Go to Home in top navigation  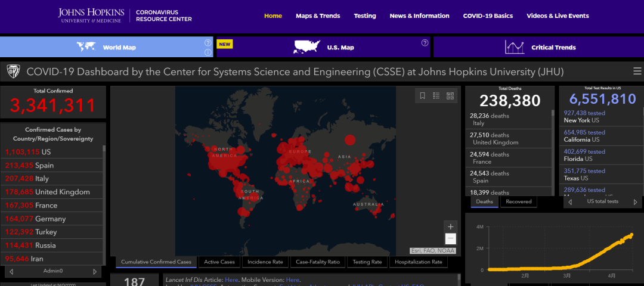[273, 16]
